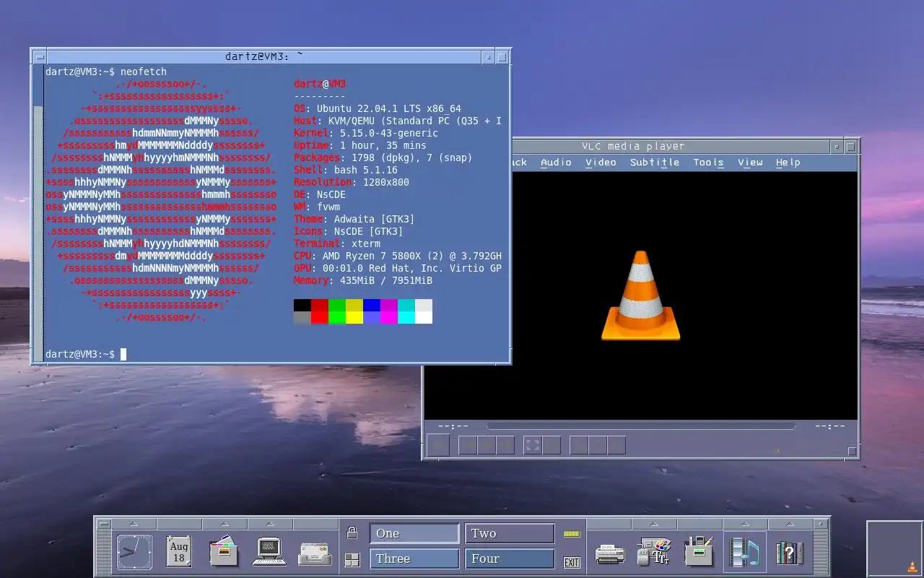Expand the subpanel arrow above help icon
This screenshot has width=924, height=578.
[789, 524]
